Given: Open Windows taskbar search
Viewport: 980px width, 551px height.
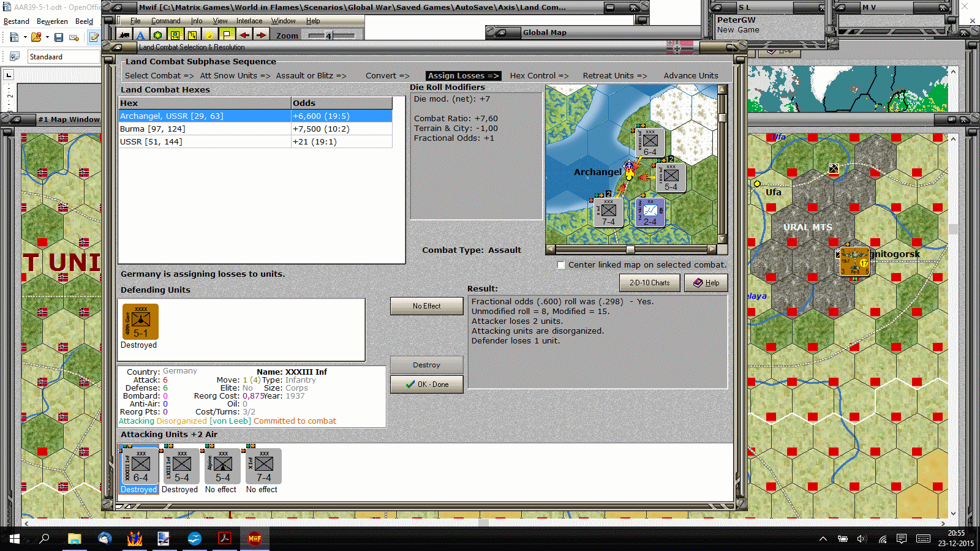Looking at the screenshot, I should tap(44, 539).
